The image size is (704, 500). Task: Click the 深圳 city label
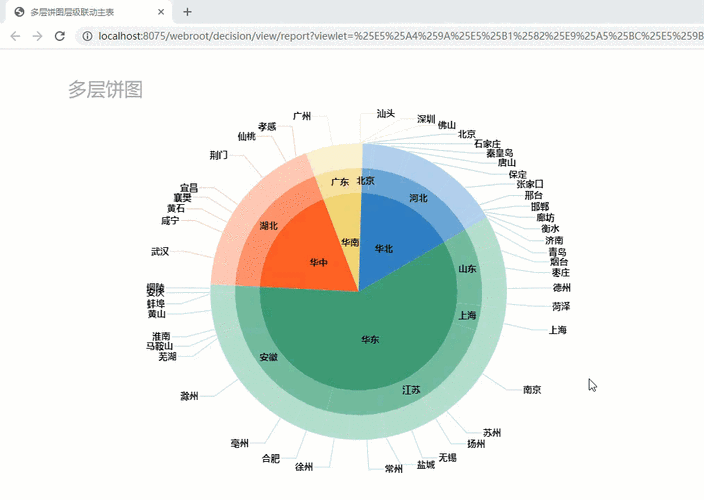pyautogui.click(x=426, y=119)
